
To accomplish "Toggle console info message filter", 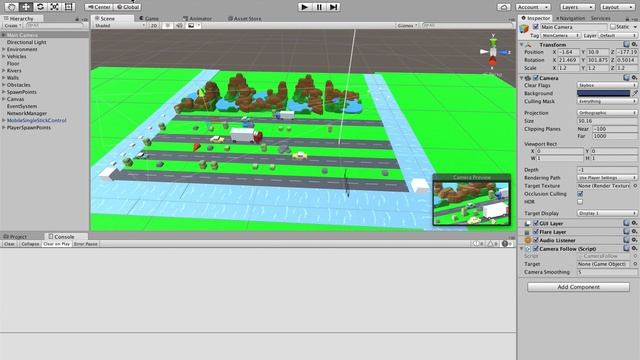I will pos(478,244).
